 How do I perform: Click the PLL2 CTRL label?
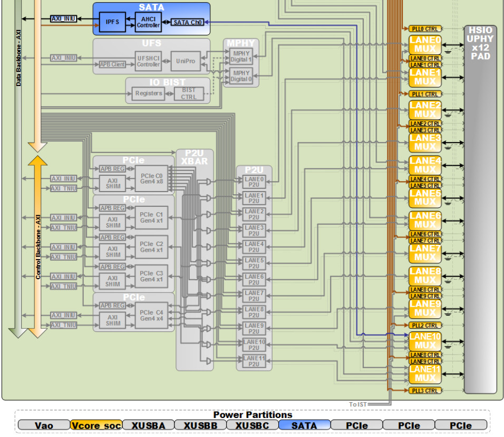(425, 325)
